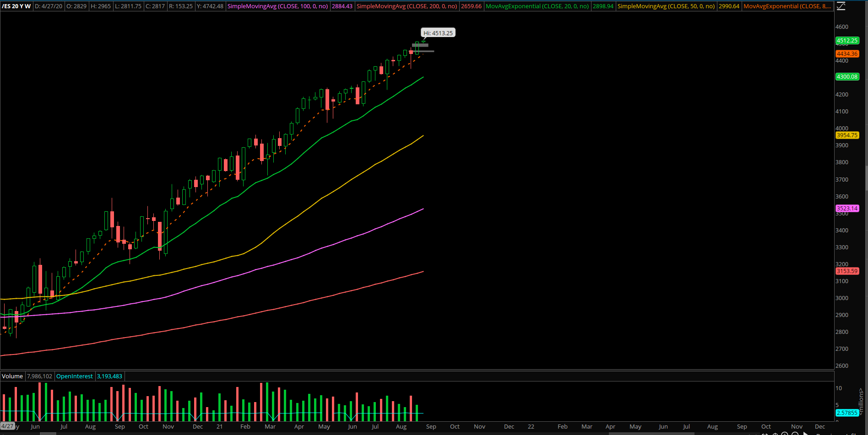Click the 4/27 date bubble on time axis

point(7,426)
